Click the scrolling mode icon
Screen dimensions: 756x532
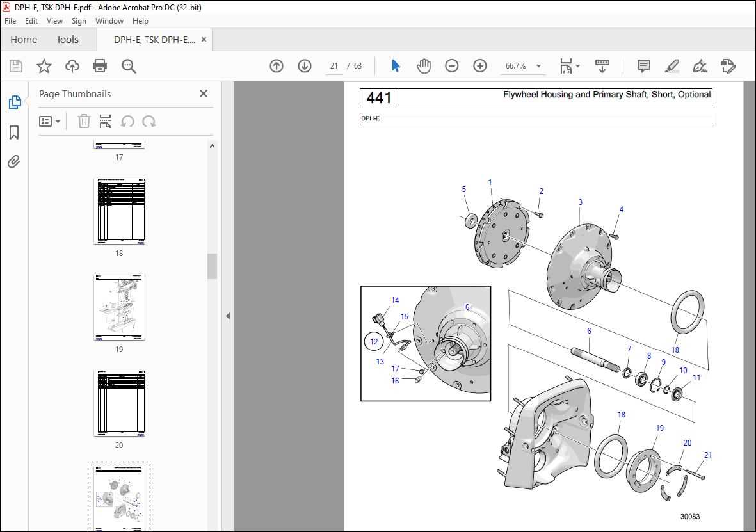[602, 66]
